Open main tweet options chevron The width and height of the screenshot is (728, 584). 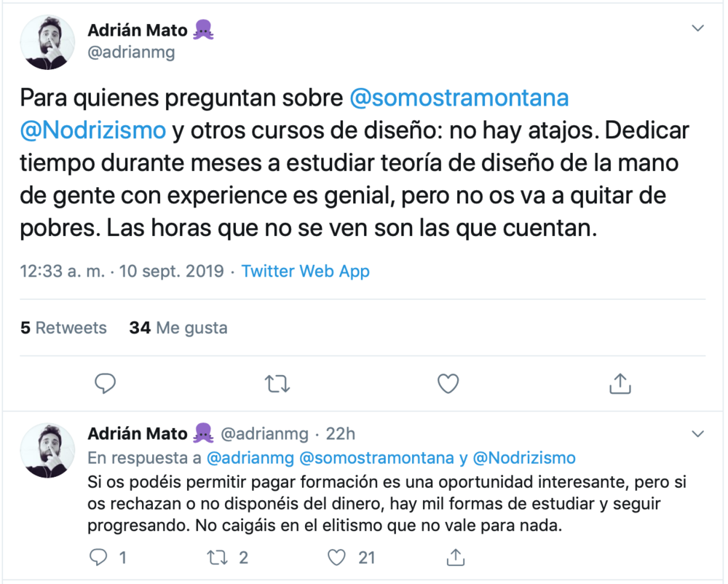point(698,28)
